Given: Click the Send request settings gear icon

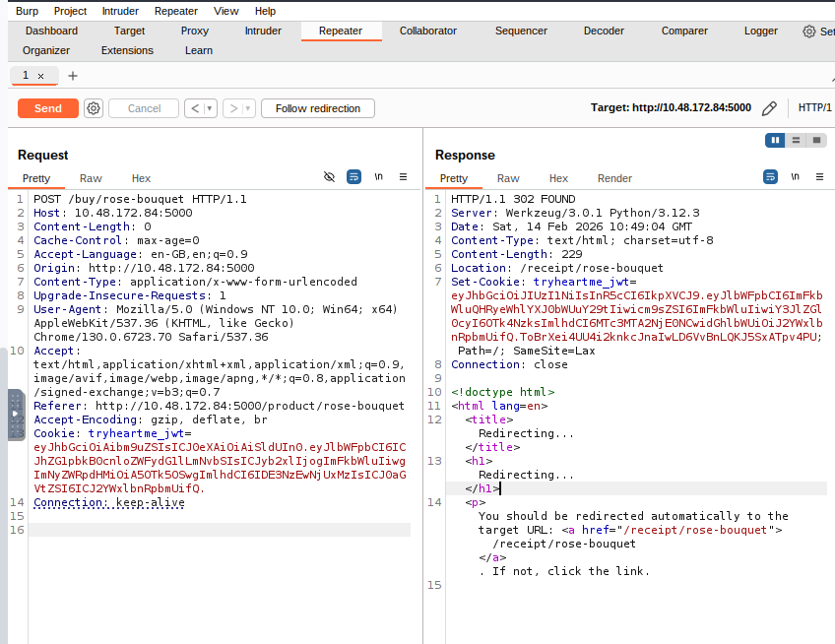Looking at the screenshot, I should click(94, 108).
